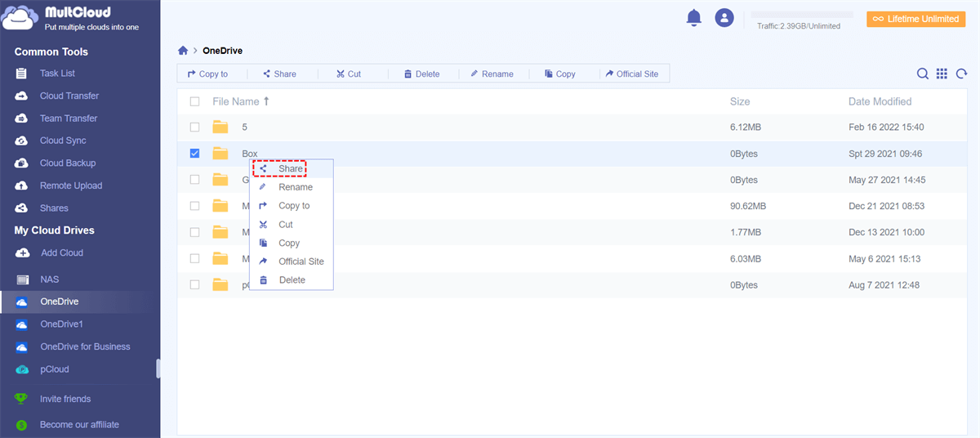The width and height of the screenshot is (980, 438).
Task: Click the Lifetime Unlimited button
Action: click(916, 19)
